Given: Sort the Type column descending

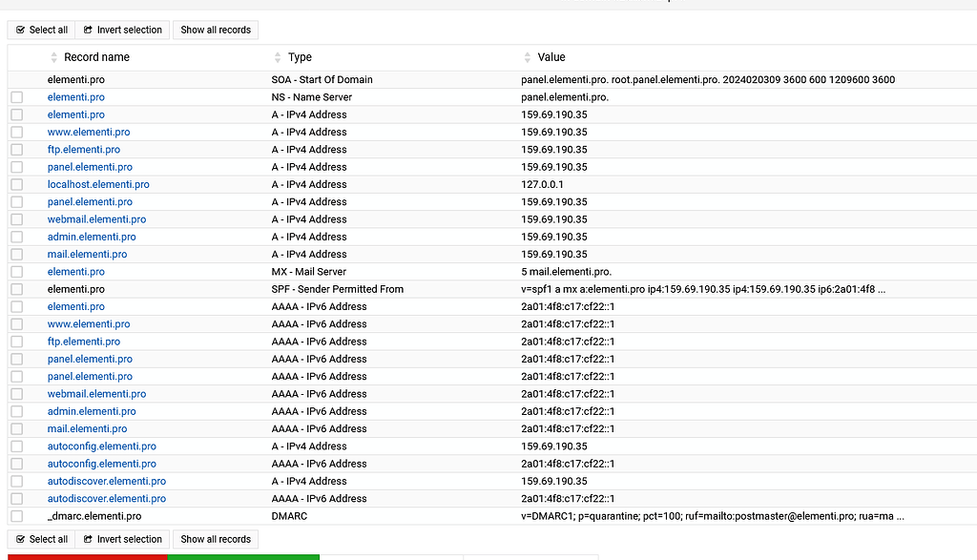Looking at the screenshot, I should coord(278,60).
